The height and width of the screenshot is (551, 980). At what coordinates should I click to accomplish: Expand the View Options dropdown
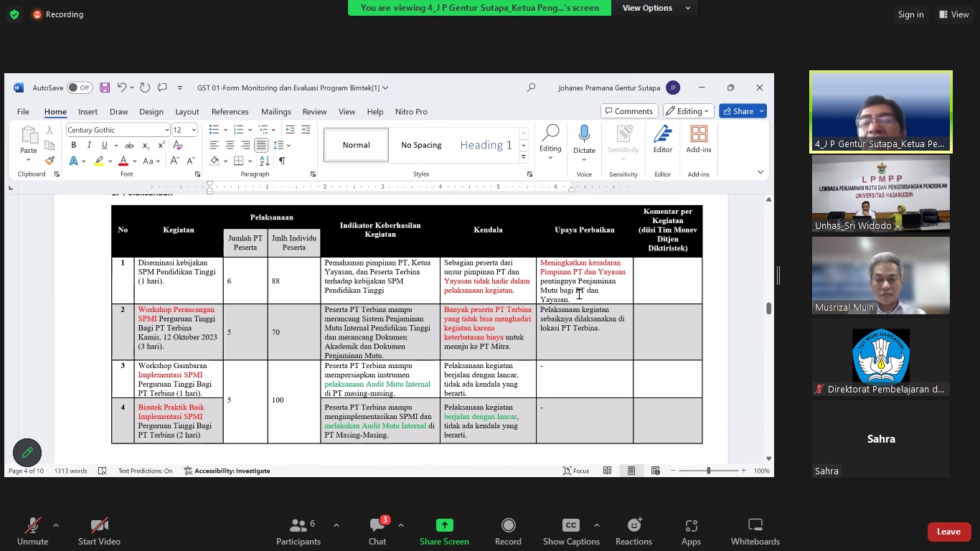coord(656,8)
